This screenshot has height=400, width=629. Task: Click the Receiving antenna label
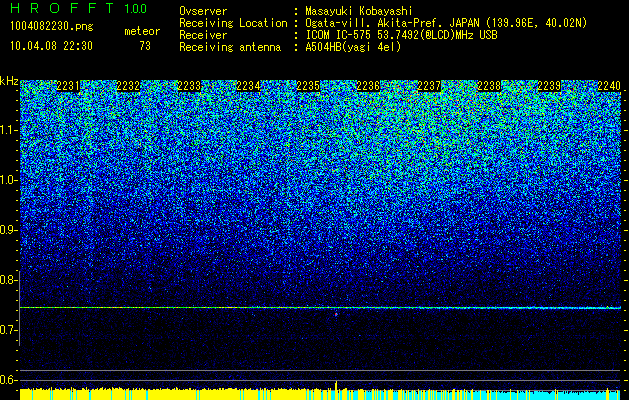click(230, 47)
